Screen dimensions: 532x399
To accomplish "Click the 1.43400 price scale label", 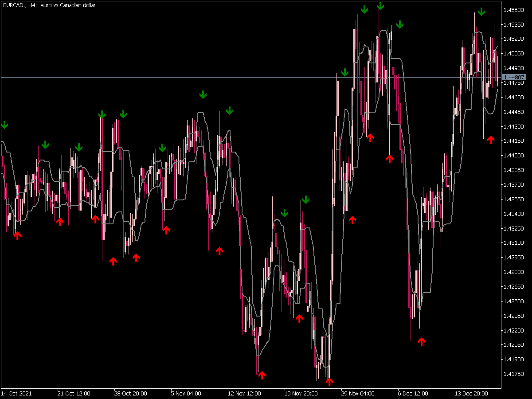I will pyautogui.click(x=514, y=214).
